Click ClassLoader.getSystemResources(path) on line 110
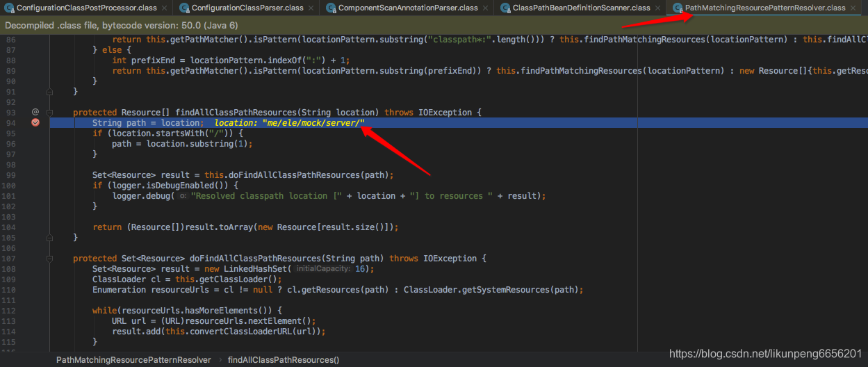The height and width of the screenshot is (367, 868). click(492, 289)
